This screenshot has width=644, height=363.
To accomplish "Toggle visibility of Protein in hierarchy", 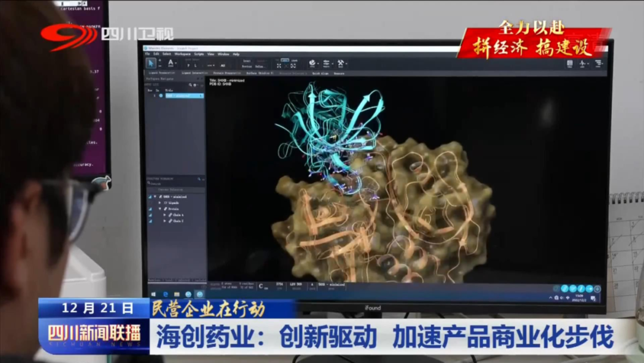I will point(149,208).
